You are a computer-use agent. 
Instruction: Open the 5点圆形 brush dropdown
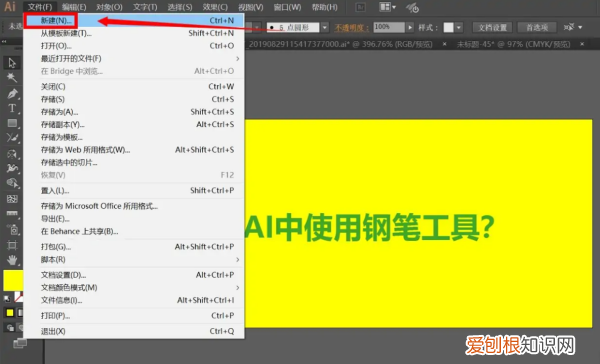[324, 28]
